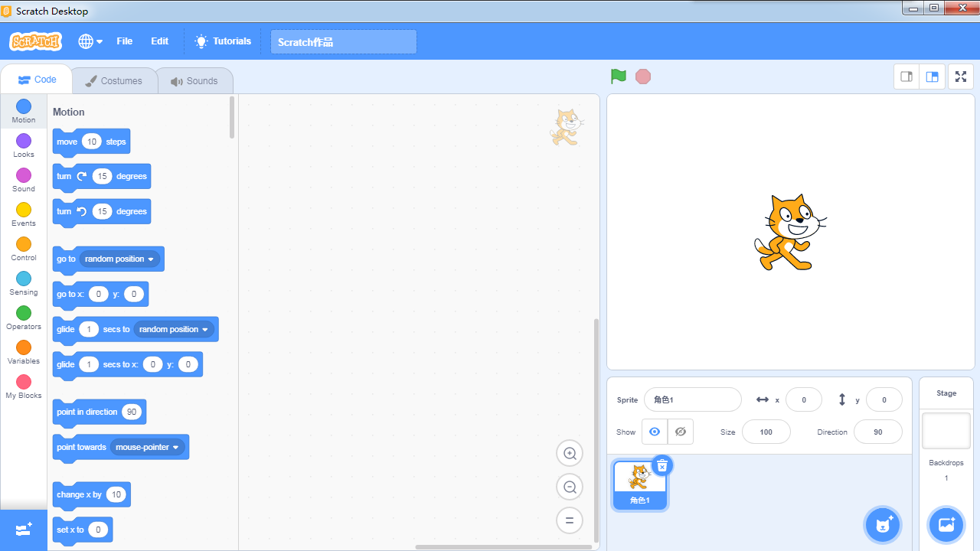Select the Sensing block category
Viewport: 980px width, 551px height.
click(x=24, y=283)
